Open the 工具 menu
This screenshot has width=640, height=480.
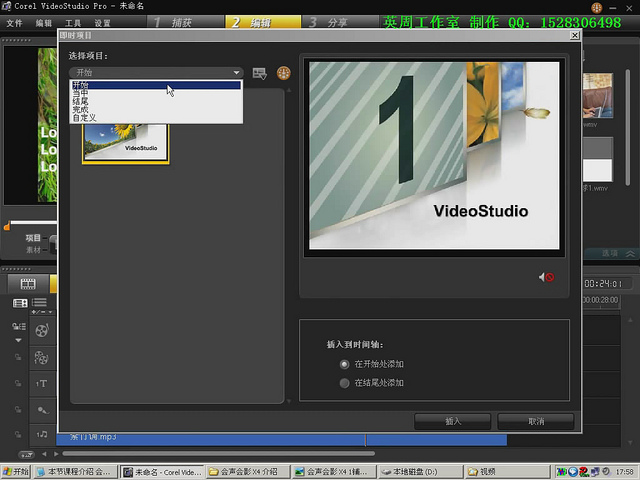click(73, 23)
